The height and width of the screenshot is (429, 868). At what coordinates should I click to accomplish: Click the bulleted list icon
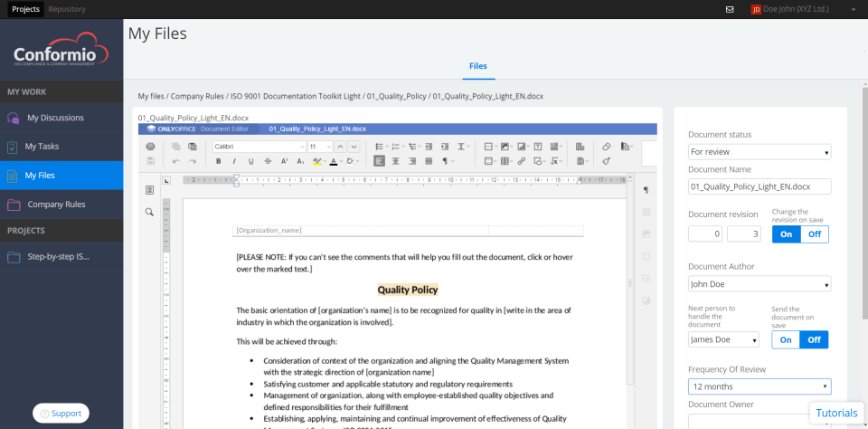pyautogui.click(x=381, y=147)
